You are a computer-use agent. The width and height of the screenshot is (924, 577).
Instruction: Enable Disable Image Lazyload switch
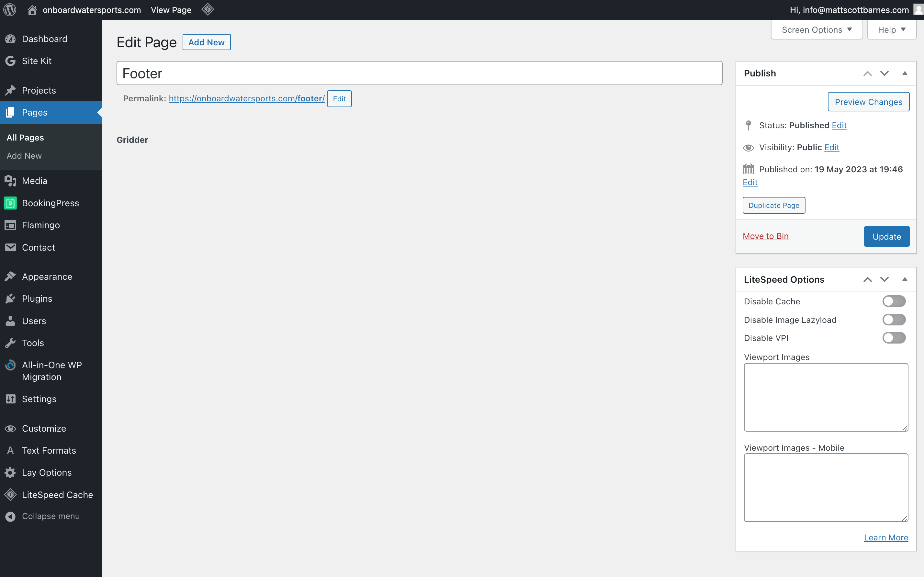(x=894, y=320)
